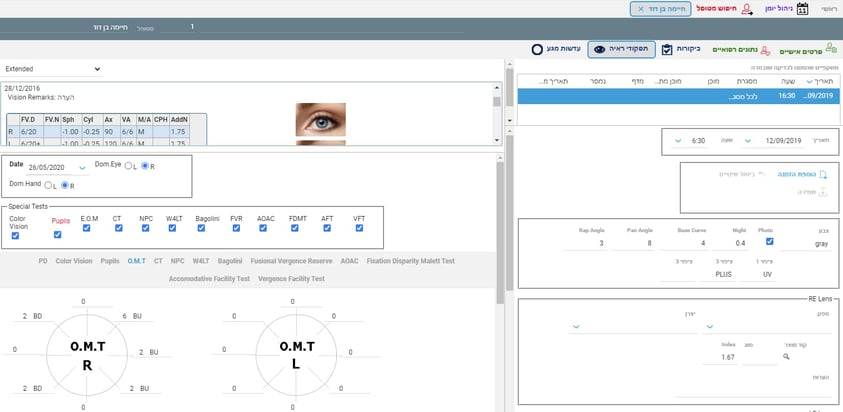Image resolution: width=843 pixels, height=412 pixels.
Task: Toggle the AOAC checkbox
Action: [x=263, y=228]
